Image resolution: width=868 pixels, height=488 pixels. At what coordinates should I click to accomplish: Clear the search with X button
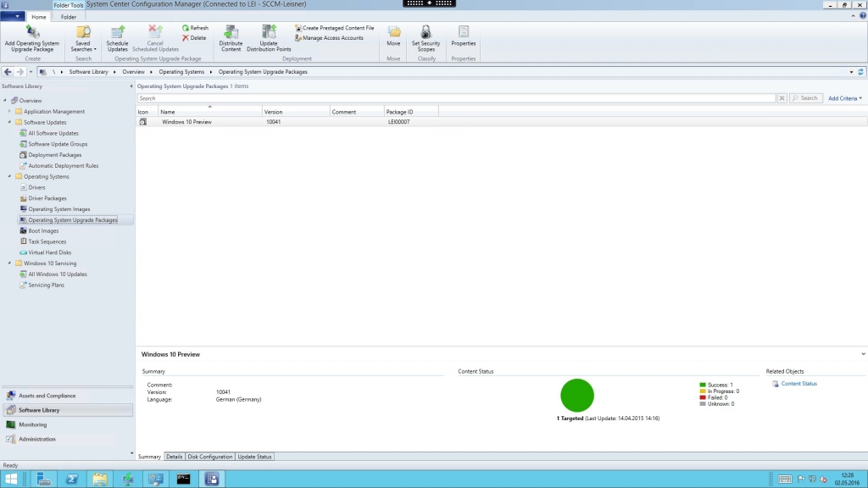(782, 98)
